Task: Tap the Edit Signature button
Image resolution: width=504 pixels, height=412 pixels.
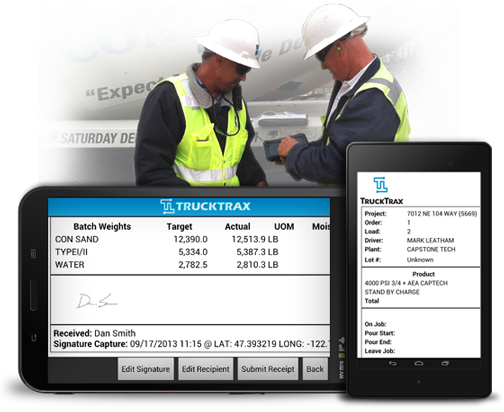Action: pyautogui.click(x=146, y=369)
